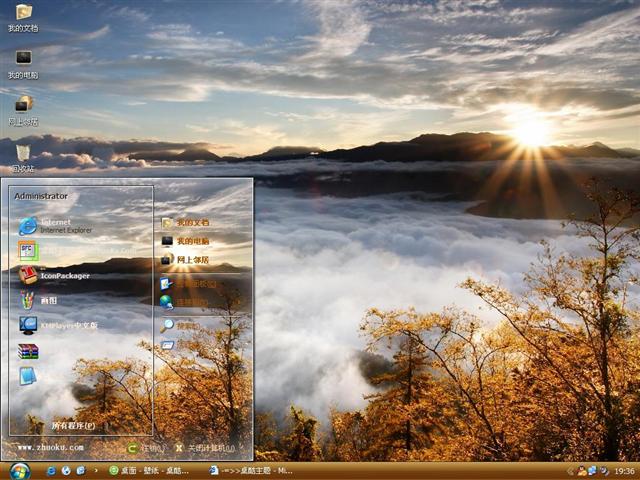
Task: Expand 所有程序(P) all programs list
Action: 73,426
